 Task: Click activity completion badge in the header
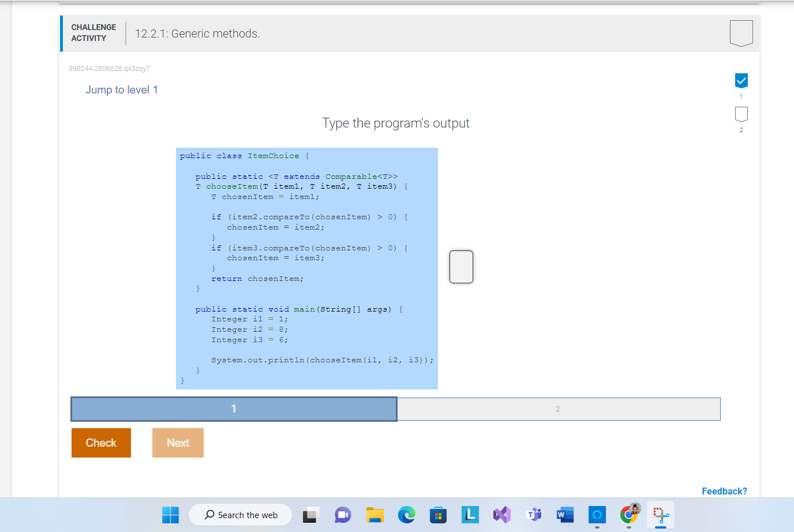741,33
